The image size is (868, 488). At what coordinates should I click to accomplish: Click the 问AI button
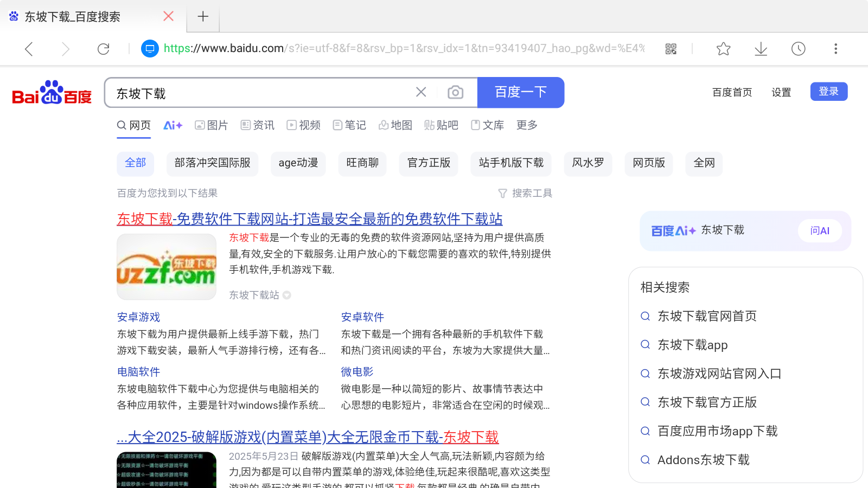(820, 231)
